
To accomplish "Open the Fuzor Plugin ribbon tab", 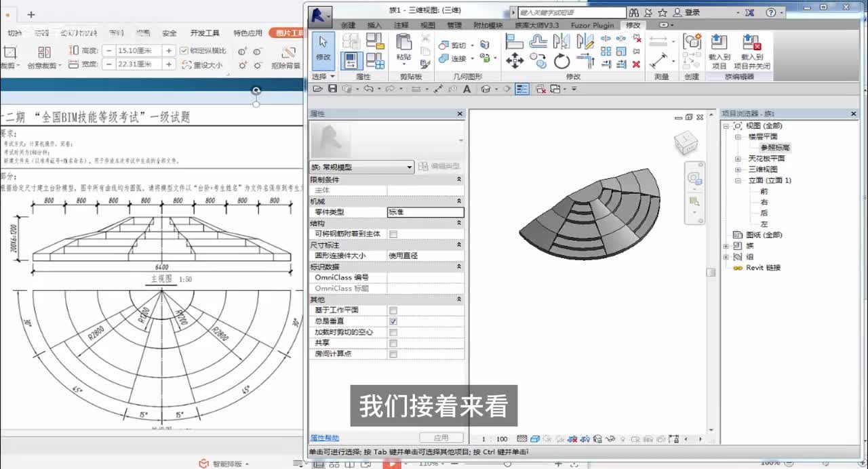I will point(592,25).
